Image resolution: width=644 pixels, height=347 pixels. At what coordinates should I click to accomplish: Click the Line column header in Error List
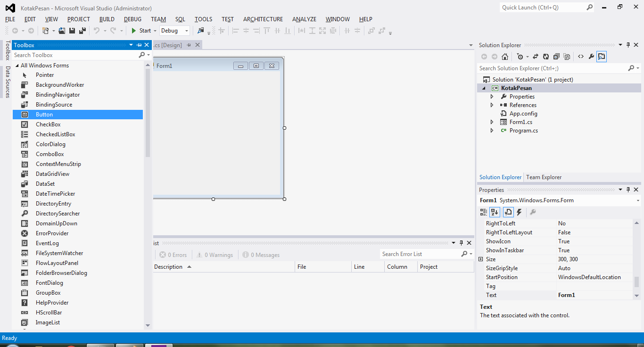(x=368, y=267)
